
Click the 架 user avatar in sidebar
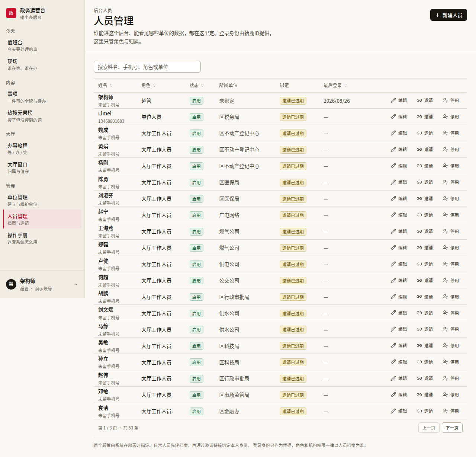11,284
